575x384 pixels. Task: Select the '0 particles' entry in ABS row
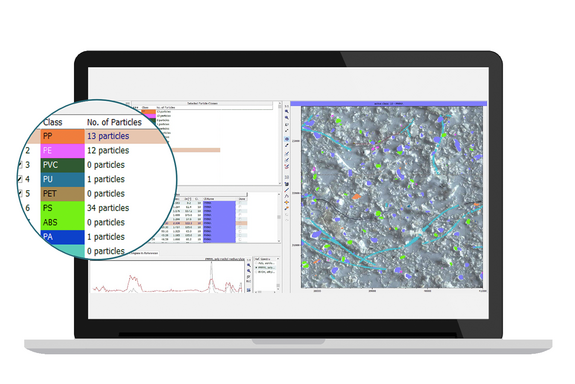pyautogui.click(x=106, y=222)
